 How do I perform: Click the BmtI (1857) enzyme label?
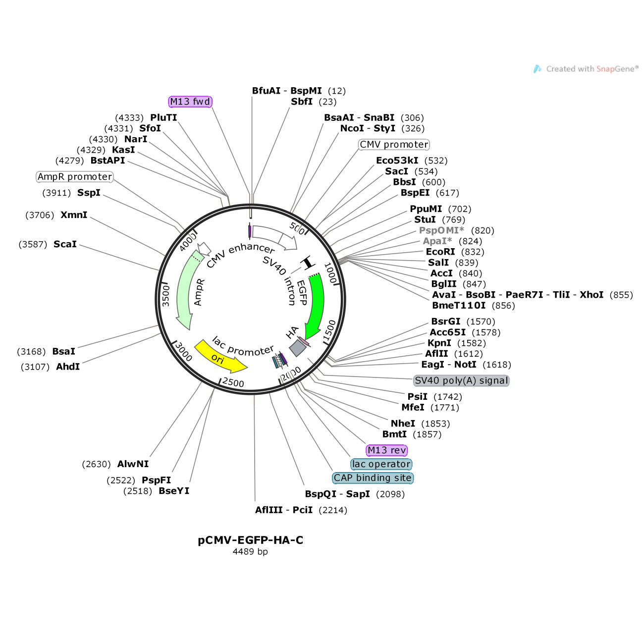coord(412,434)
